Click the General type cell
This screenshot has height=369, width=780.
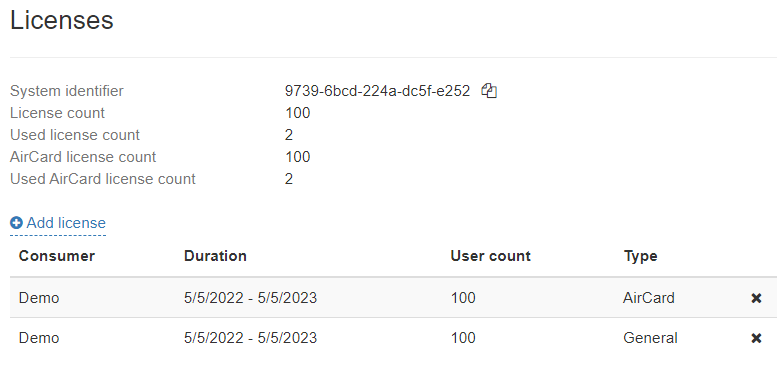[650, 338]
